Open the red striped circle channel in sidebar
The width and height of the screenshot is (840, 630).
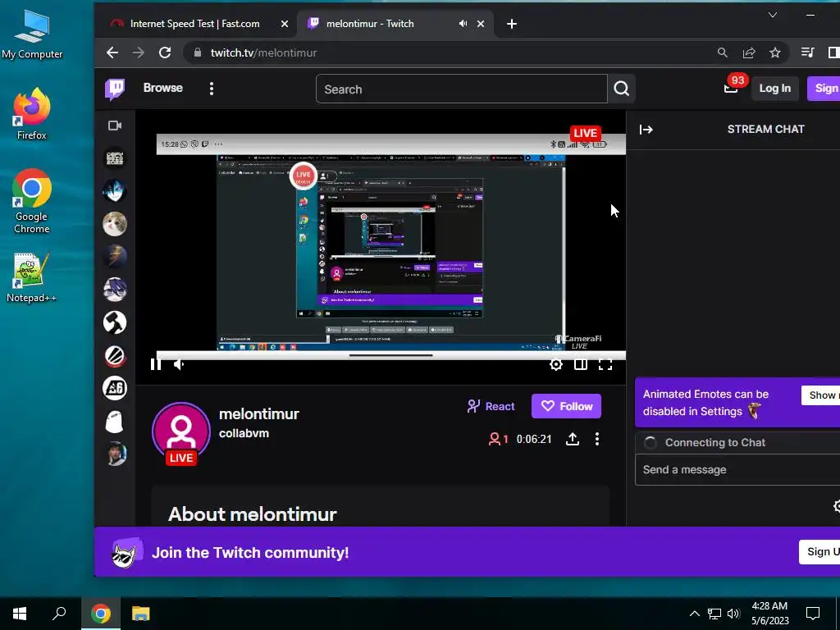(115, 356)
